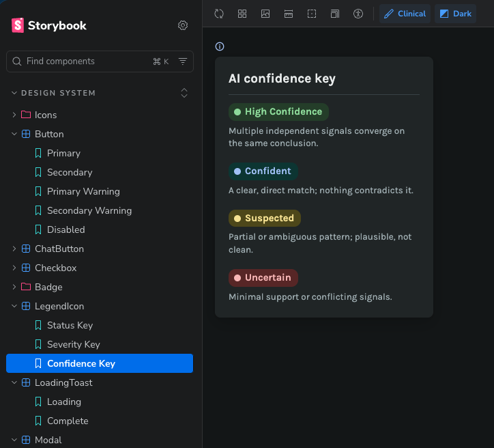
Task: Expand the ChatButton component
Action: coord(100,249)
